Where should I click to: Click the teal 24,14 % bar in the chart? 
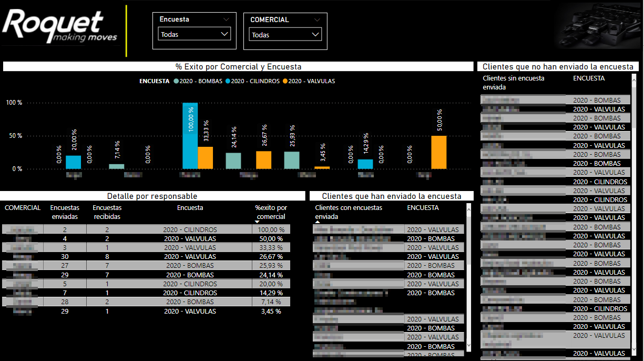(x=233, y=161)
